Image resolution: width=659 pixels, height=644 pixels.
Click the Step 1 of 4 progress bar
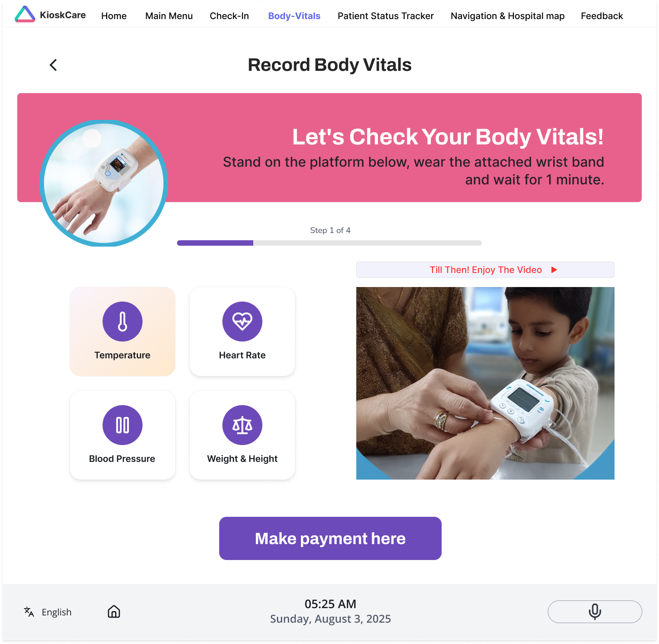[329, 243]
